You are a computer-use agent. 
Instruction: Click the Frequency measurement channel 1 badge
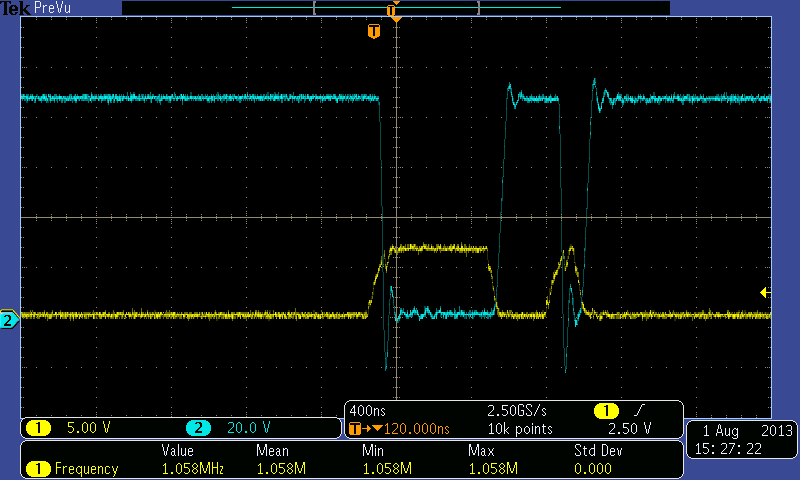pyautogui.click(x=38, y=468)
